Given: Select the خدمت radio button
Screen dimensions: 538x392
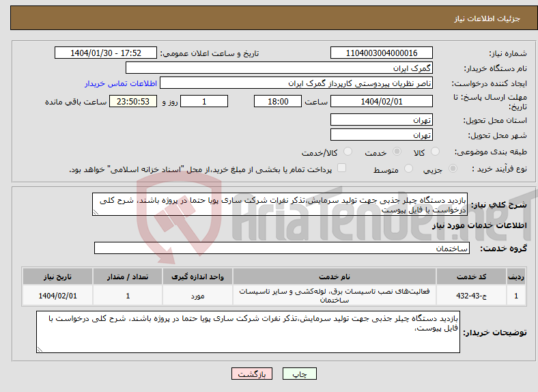Looking at the screenshot, I should 397,152.
